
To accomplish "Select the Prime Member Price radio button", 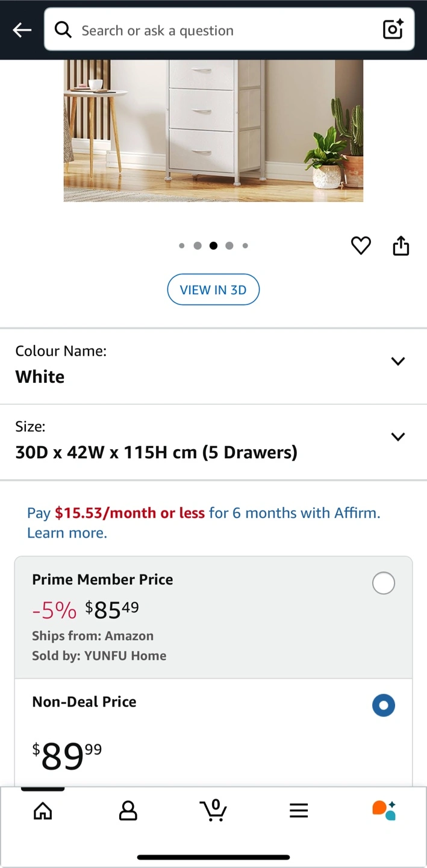I will coord(384,583).
